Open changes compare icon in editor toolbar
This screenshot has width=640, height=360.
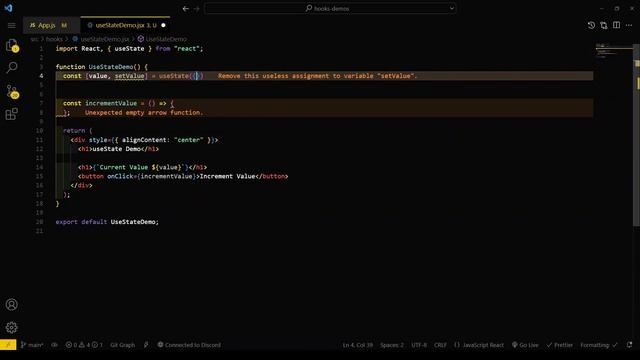[x=604, y=25]
